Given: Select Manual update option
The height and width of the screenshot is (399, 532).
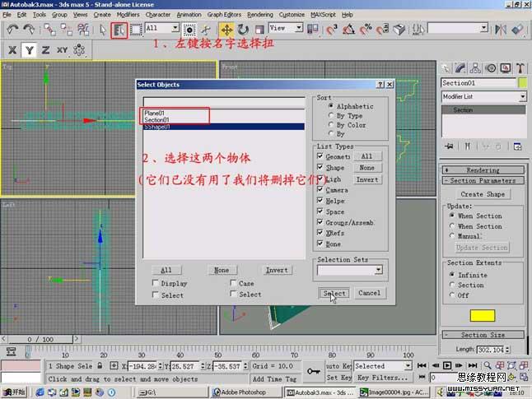Looking at the screenshot, I should tap(452, 235).
